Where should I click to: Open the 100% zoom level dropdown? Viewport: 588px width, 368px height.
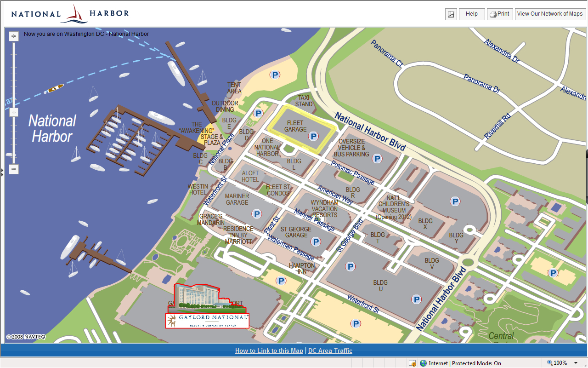(576, 363)
